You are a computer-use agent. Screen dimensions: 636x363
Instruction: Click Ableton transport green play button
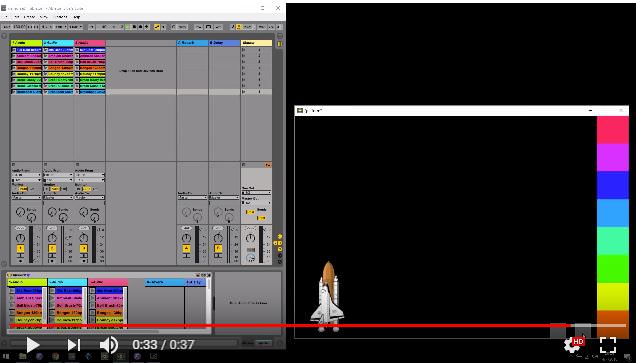pos(127,27)
